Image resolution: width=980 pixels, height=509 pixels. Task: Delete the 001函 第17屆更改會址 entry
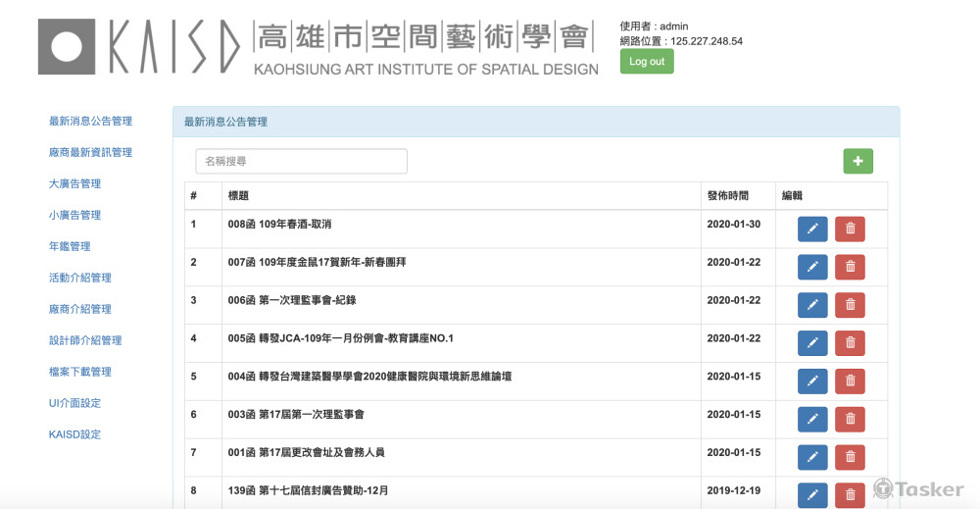tap(850, 457)
